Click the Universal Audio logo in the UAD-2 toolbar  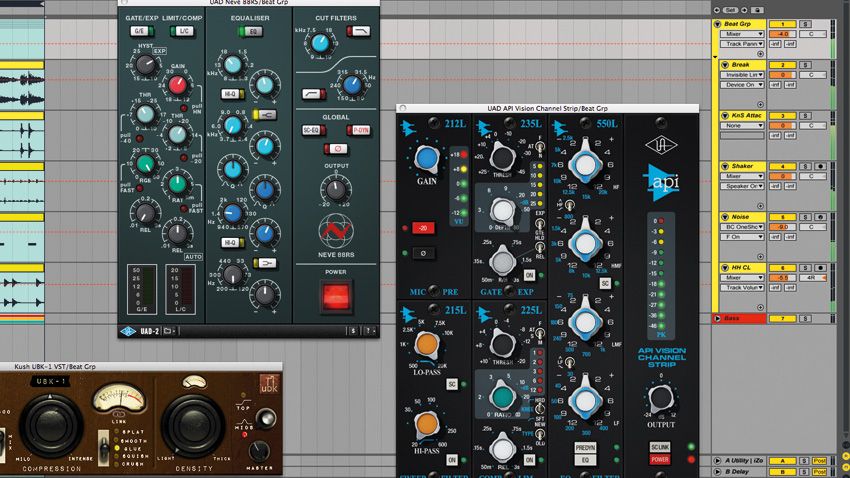[128, 331]
